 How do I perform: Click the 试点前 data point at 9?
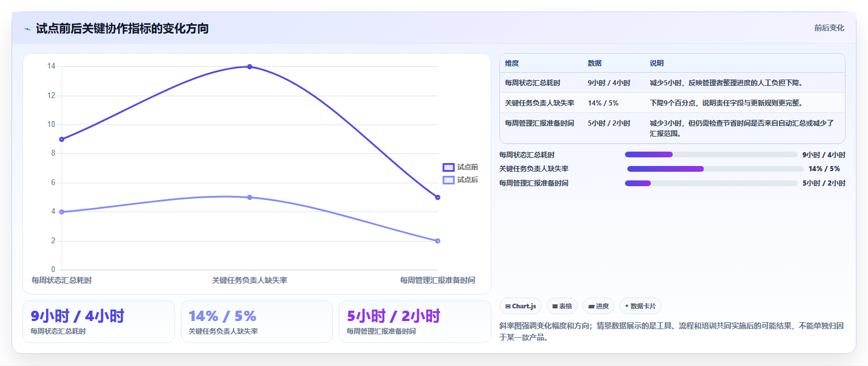click(62, 139)
